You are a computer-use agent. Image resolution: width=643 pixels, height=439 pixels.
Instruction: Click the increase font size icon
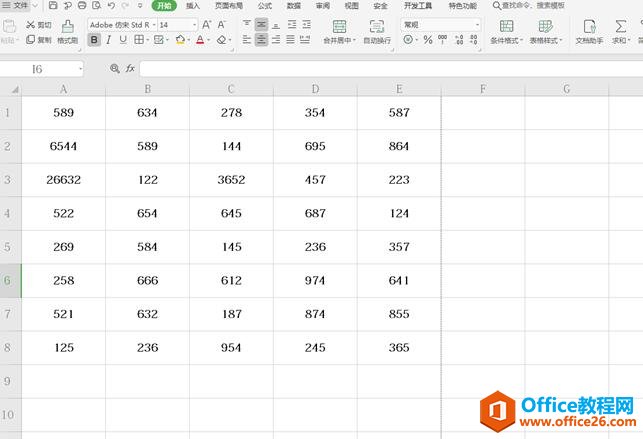207,25
